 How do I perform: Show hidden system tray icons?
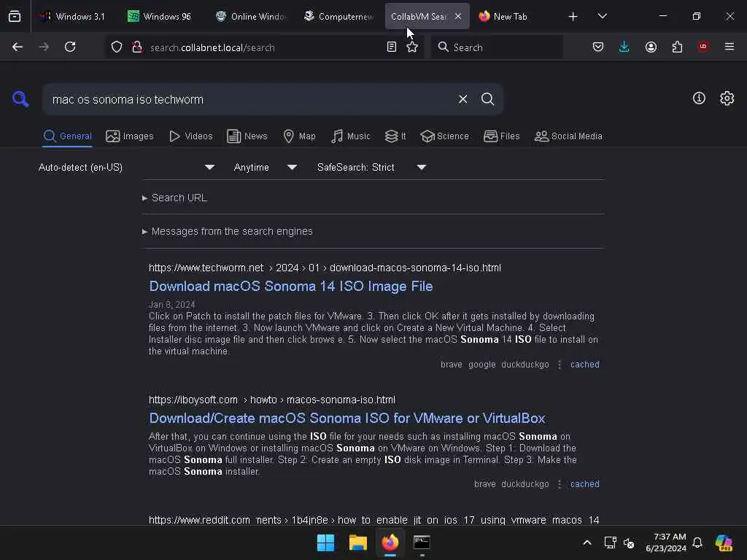587,542
